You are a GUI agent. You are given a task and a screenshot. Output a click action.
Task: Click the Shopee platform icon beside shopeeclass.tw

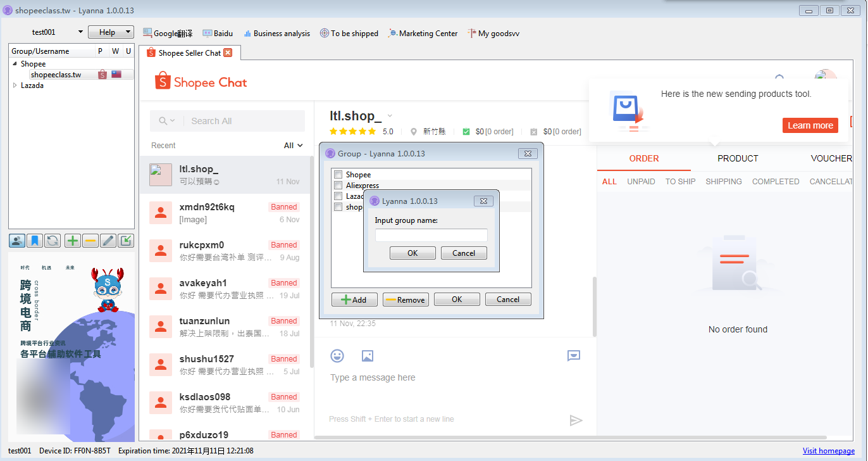102,75
